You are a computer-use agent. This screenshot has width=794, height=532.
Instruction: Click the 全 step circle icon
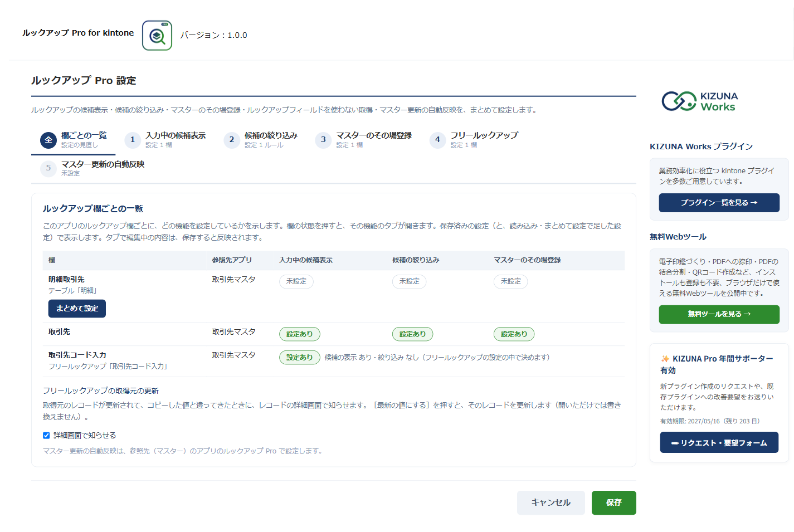coord(48,140)
